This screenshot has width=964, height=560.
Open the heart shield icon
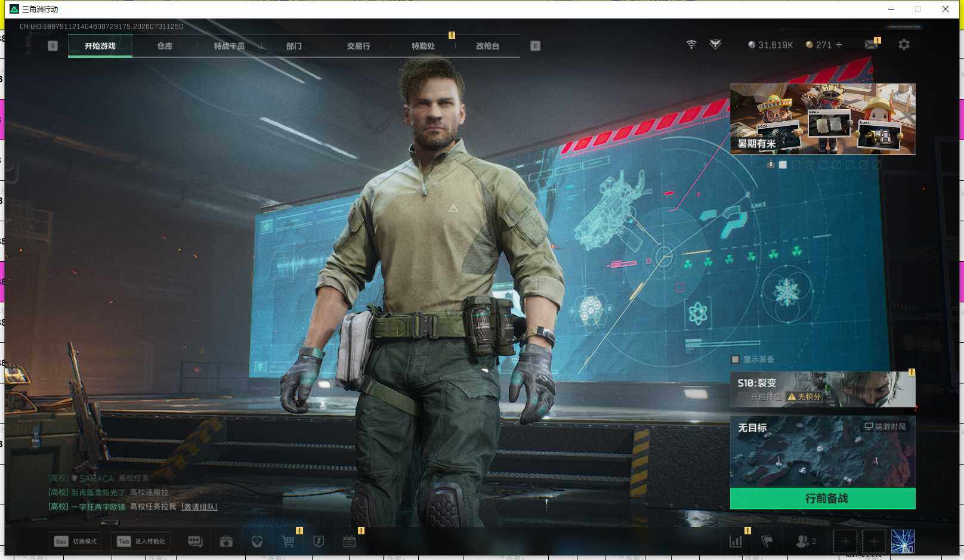pos(257,542)
